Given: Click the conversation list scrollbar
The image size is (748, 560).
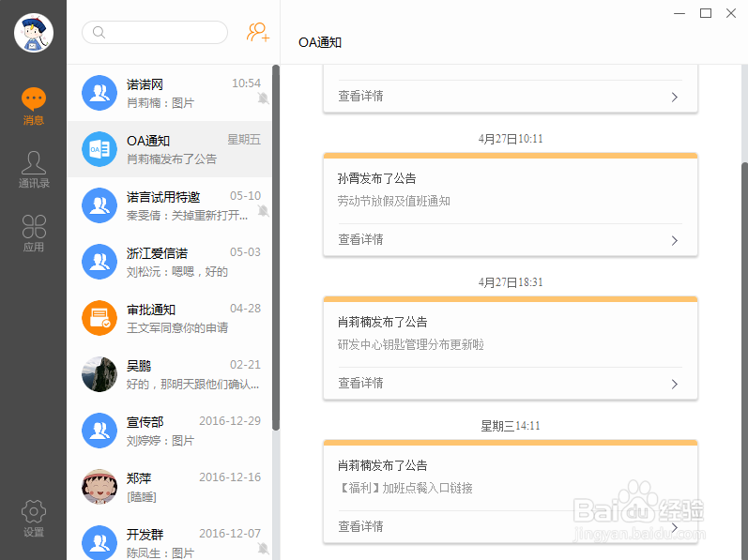Looking at the screenshot, I should [x=276, y=244].
